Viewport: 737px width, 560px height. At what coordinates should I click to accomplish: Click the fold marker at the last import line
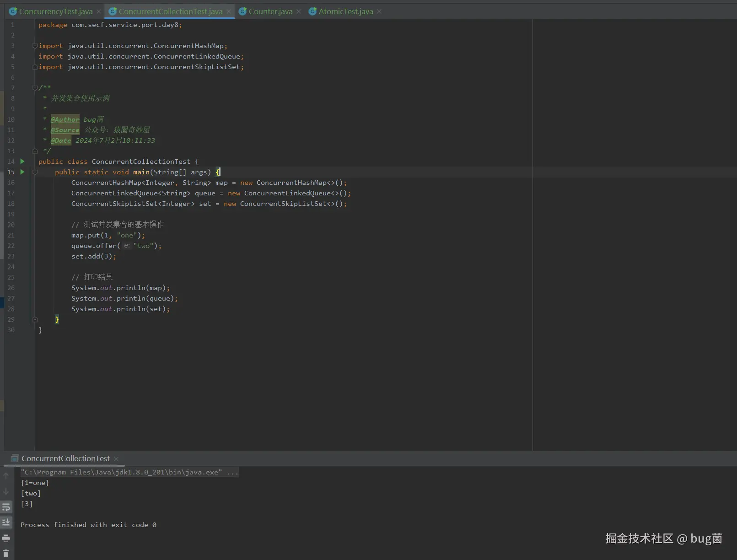click(35, 67)
